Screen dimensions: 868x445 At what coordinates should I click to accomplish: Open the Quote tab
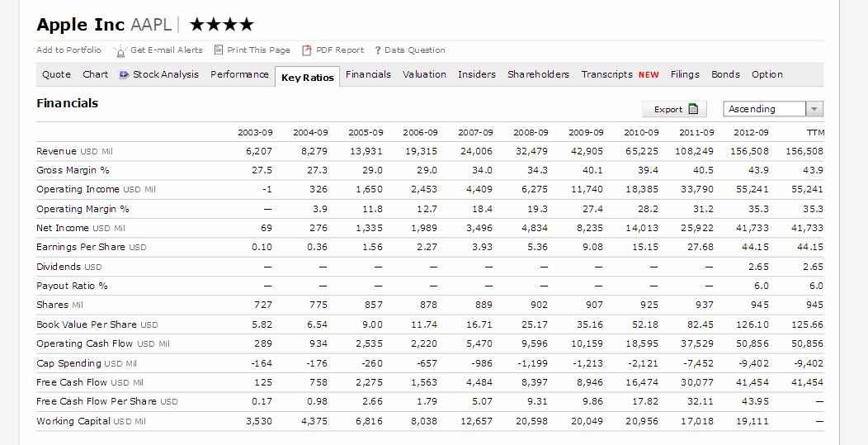point(56,74)
